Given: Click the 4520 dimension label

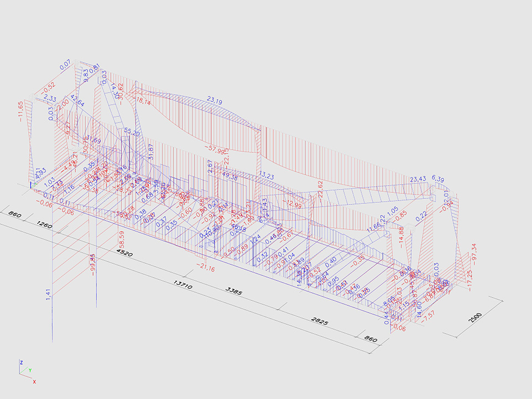Looking at the screenshot, I should point(124,254).
